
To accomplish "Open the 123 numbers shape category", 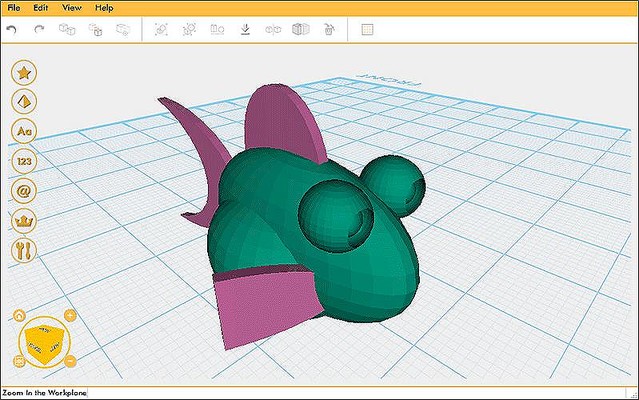I will [24, 161].
